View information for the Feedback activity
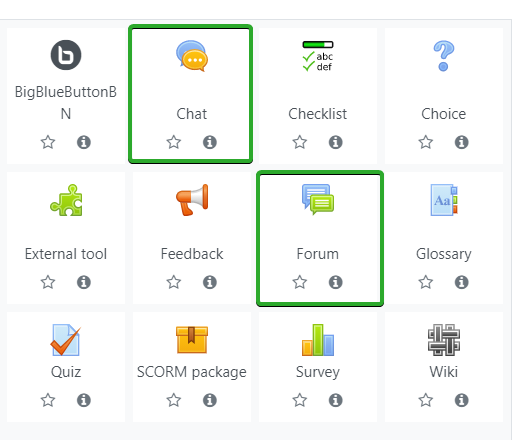Viewport: 515px width, 440px height. coord(210,282)
